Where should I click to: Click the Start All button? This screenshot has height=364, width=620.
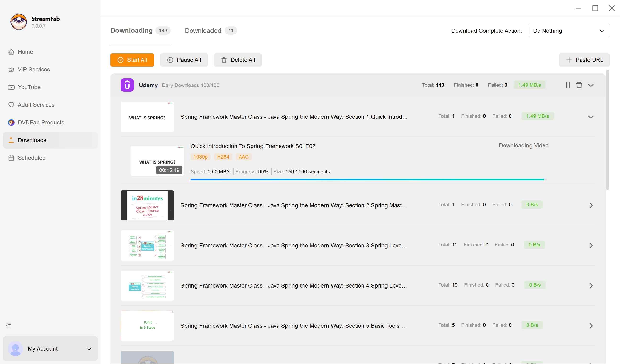[x=132, y=60]
